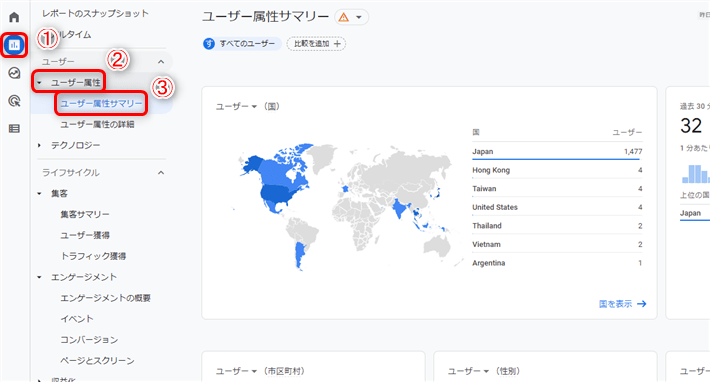
Task: Open 集客サマリー report
Action: pos(85,214)
